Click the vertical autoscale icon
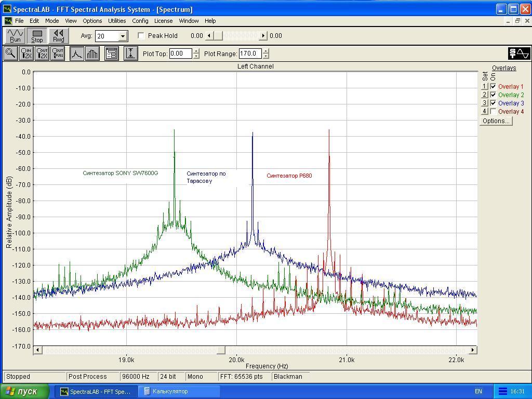 click(130, 54)
